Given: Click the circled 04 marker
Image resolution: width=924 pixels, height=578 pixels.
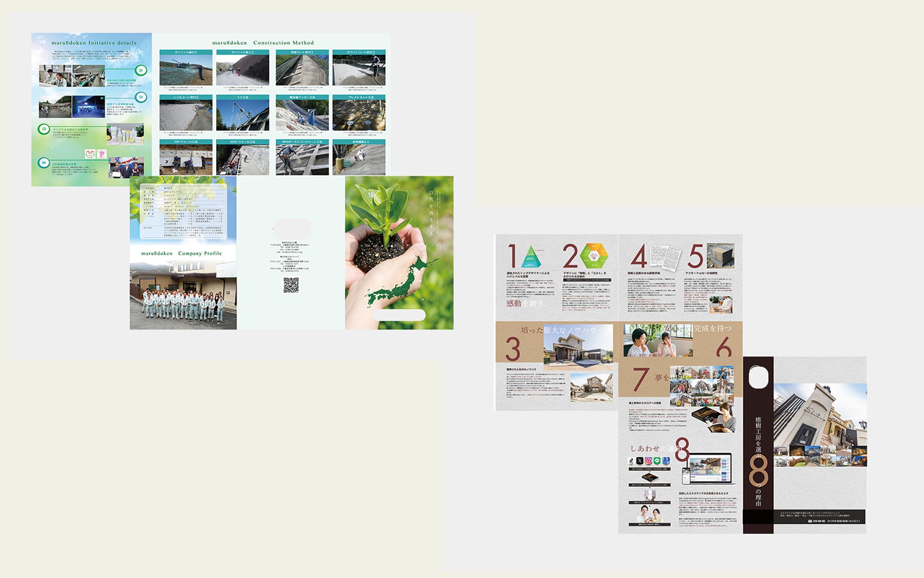Looking at the screenshot, I should 44,163.
